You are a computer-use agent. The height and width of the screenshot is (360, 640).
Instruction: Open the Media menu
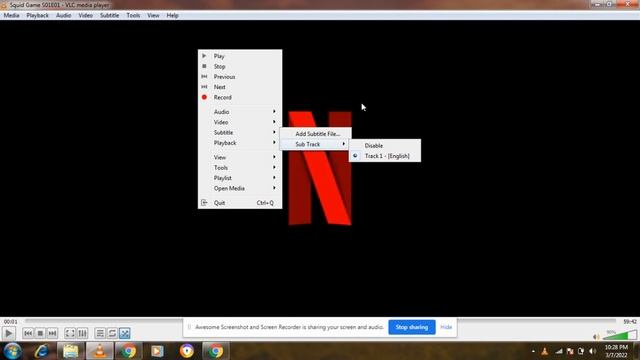(x=11, y=16)
